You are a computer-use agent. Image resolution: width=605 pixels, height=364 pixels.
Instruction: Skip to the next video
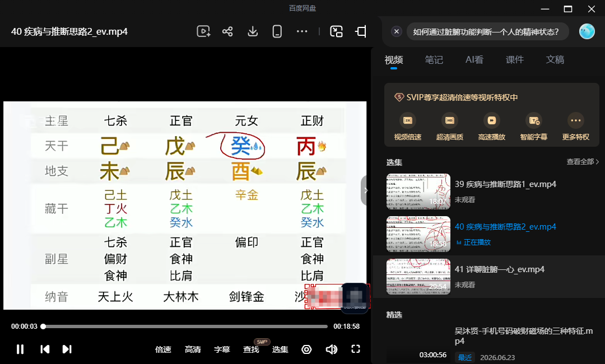pyautogui.click(x=67, y=349)
